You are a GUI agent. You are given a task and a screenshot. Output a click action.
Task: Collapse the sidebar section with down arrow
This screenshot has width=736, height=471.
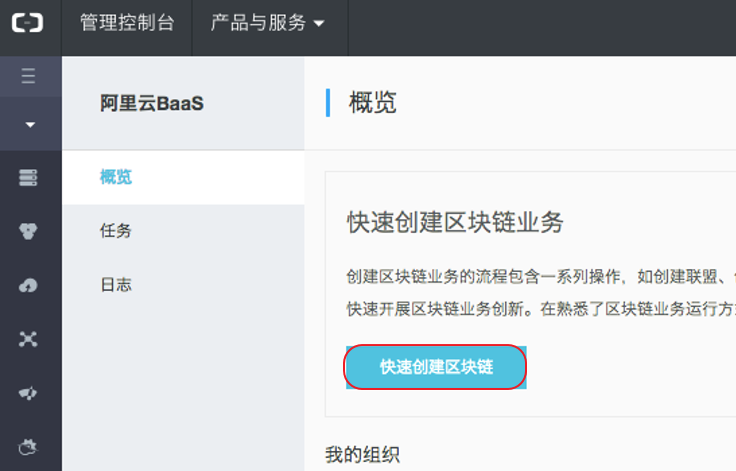click(x=30, y=124)
